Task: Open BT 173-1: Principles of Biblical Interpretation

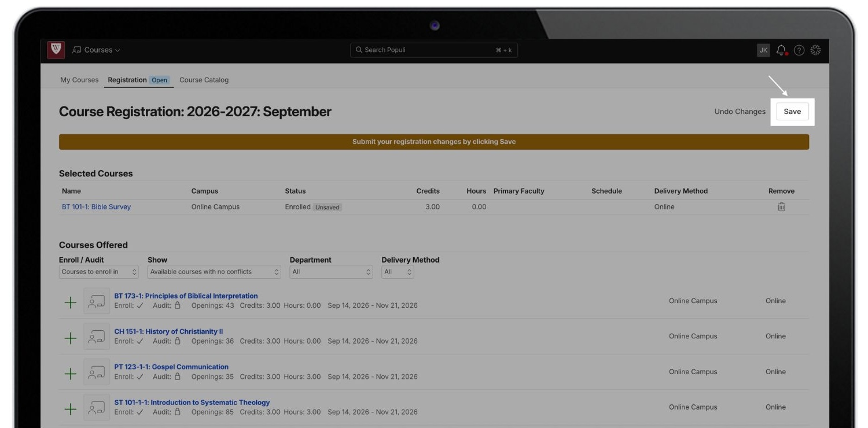Action: pos(186,296)
